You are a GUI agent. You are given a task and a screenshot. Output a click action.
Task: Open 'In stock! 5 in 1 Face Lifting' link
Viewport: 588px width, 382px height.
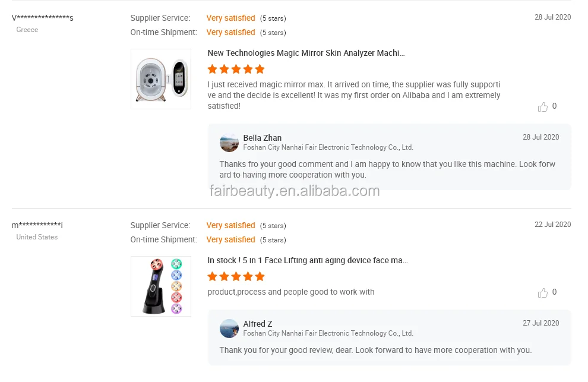(x=307, y=261)
